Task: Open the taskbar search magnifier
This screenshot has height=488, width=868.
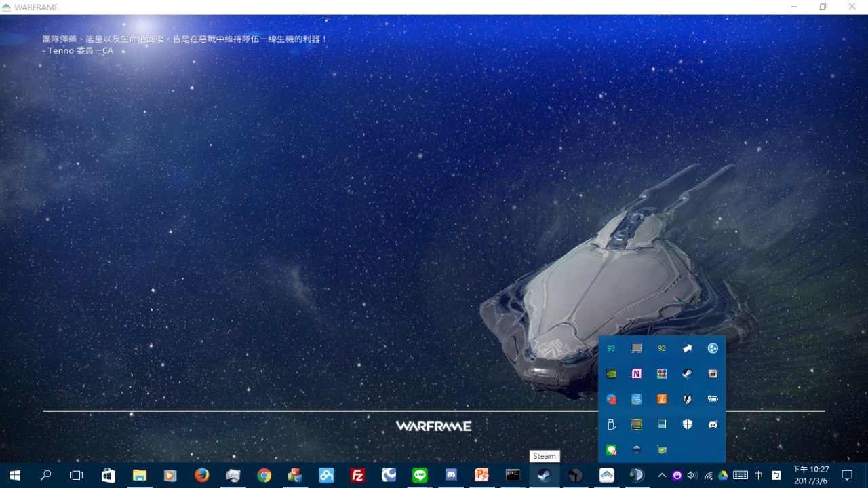Action: coord(46,476)
